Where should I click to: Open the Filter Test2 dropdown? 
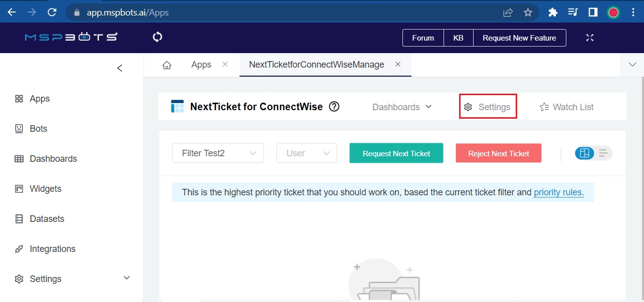(218, 153)
